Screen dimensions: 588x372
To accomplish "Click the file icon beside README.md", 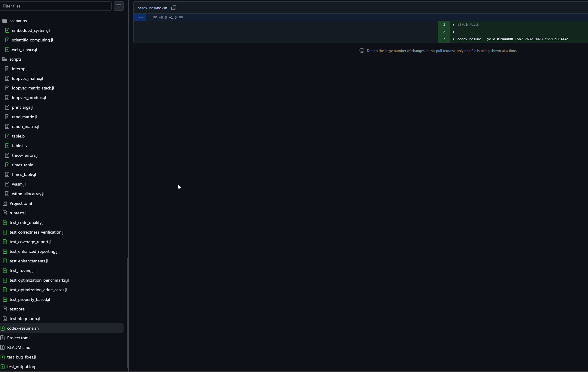I will 2,347.
